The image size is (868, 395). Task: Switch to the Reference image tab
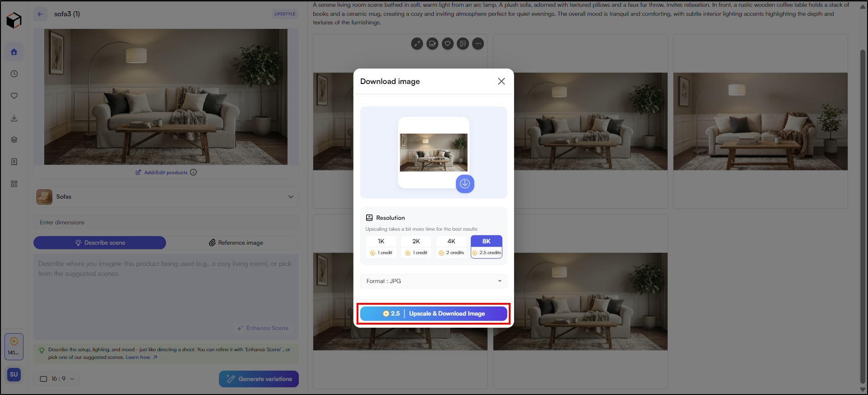point(236,243)
